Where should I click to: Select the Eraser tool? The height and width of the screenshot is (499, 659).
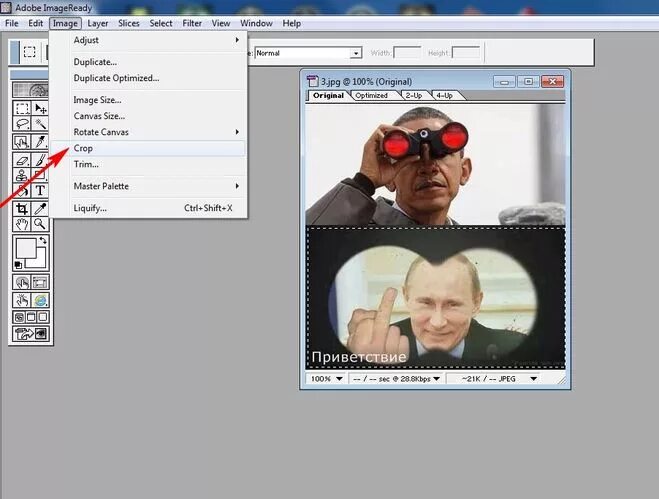click(22, 160)
